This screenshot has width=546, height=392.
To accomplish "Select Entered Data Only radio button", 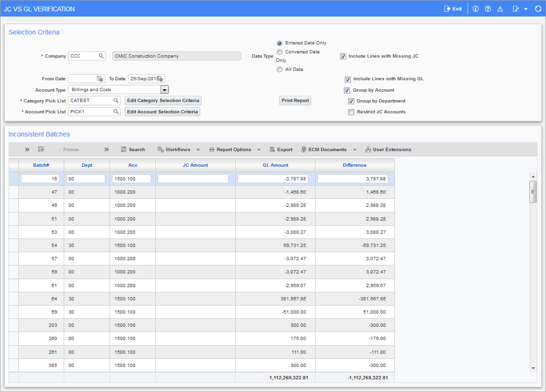I will click(280, 43).
